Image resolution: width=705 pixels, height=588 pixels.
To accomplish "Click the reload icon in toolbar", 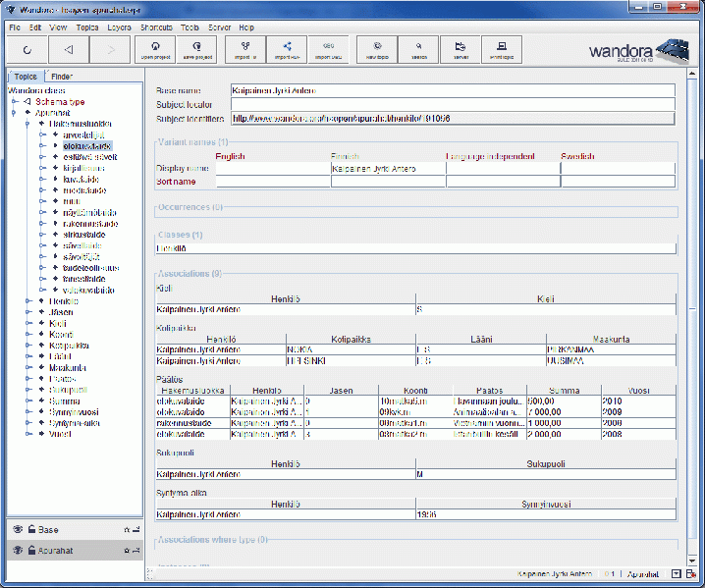I will point(27,49).
